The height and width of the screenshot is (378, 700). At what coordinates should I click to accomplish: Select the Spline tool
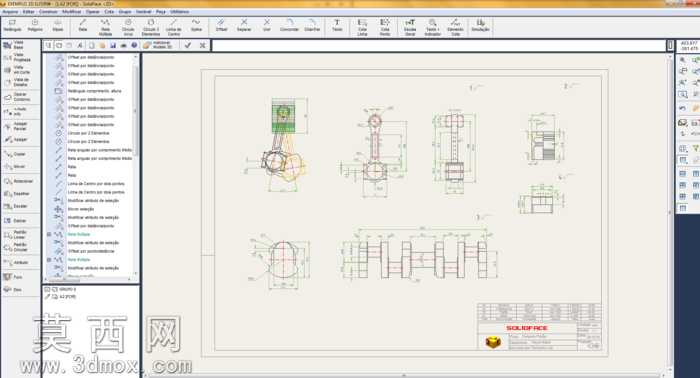click(196, 25)
